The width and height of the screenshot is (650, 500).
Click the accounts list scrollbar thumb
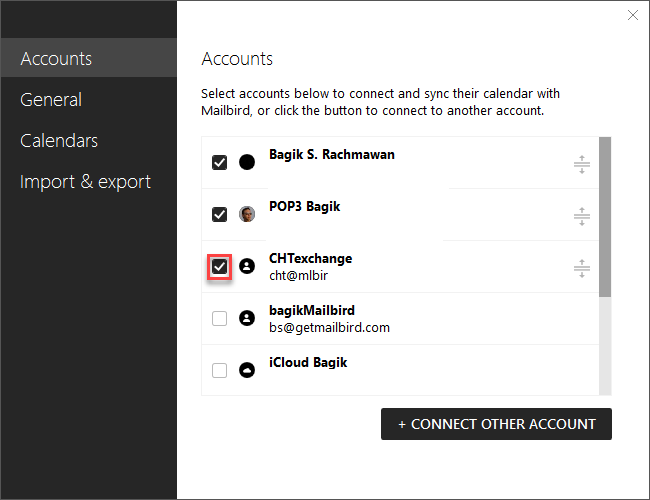point(605,217)
